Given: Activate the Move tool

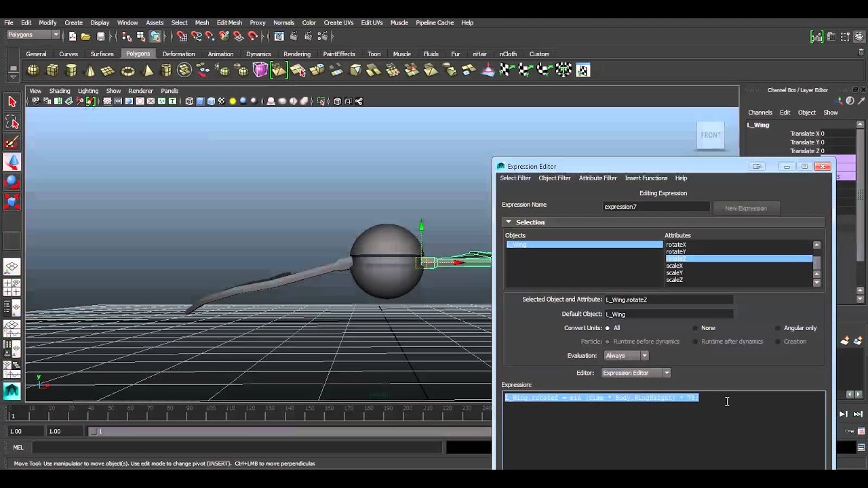Looking at the screenshot, I should pos(12,162).
